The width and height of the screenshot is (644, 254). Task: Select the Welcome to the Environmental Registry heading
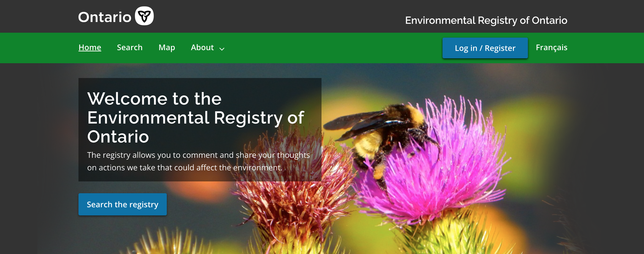[x=196, y=118]
